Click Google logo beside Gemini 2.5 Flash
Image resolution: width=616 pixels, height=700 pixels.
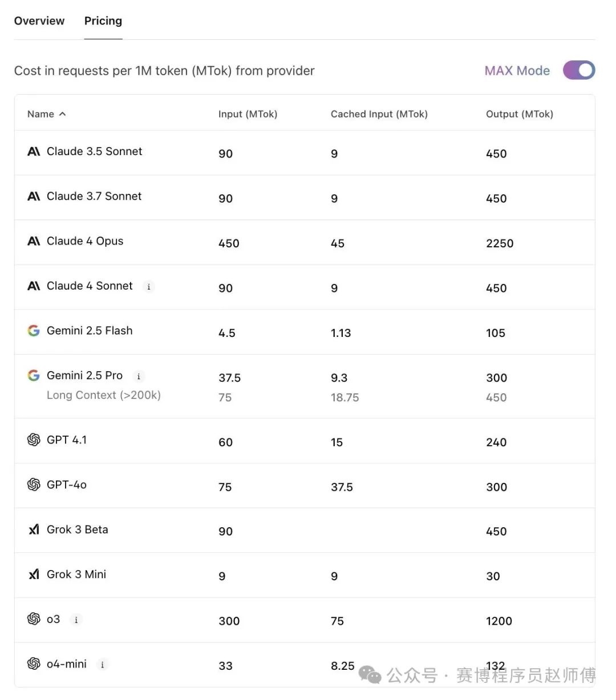tap(34, 331)
